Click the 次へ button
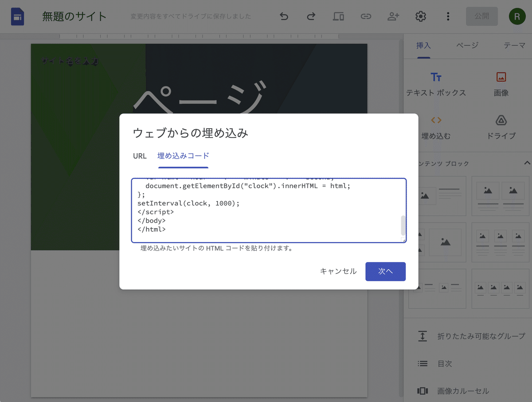 coord(385,272)
